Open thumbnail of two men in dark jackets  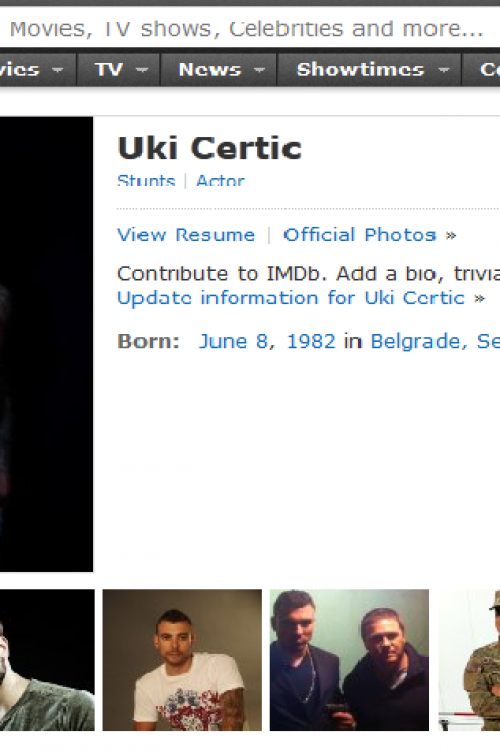pos(349,660)
